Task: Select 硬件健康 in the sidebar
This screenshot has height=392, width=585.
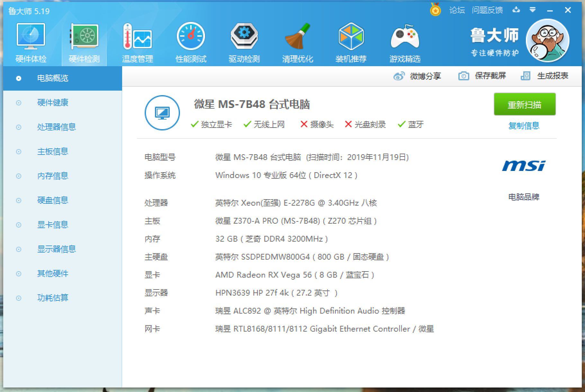Action: (x=63, y=103)
